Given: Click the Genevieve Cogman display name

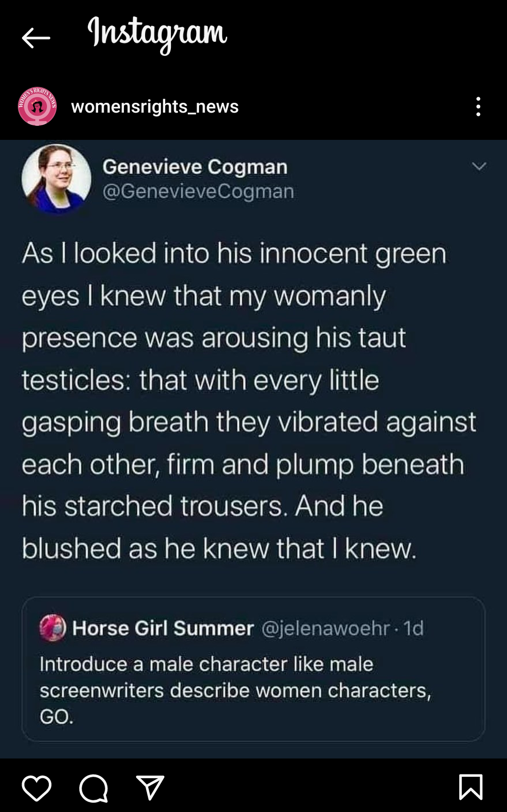Looking at the screenshot, I should click(195, 167).
